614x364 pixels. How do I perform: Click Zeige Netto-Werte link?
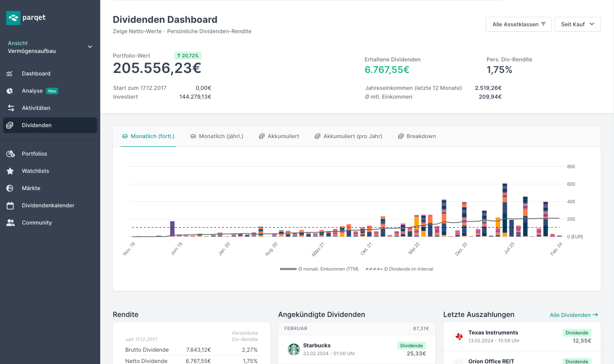click(x=137, y=31)
